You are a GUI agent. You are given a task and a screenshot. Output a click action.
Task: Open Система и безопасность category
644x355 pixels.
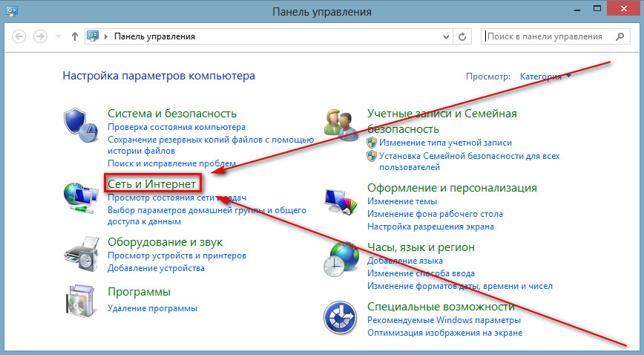172,114
